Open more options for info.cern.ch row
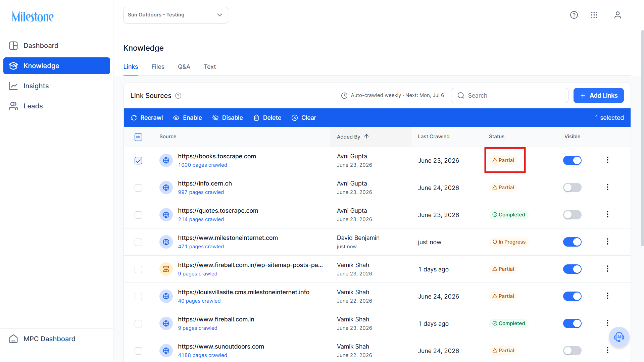 pos(607,187)
